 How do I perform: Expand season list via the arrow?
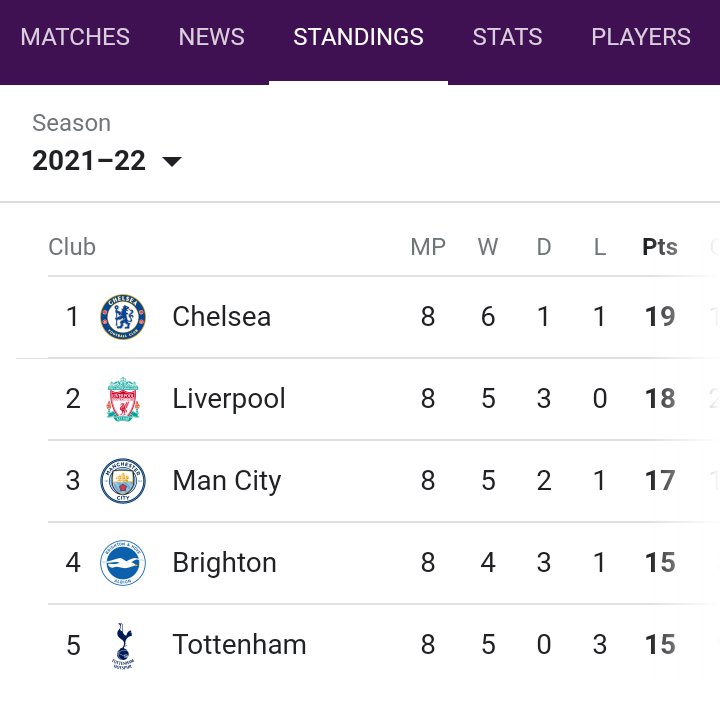172,162
